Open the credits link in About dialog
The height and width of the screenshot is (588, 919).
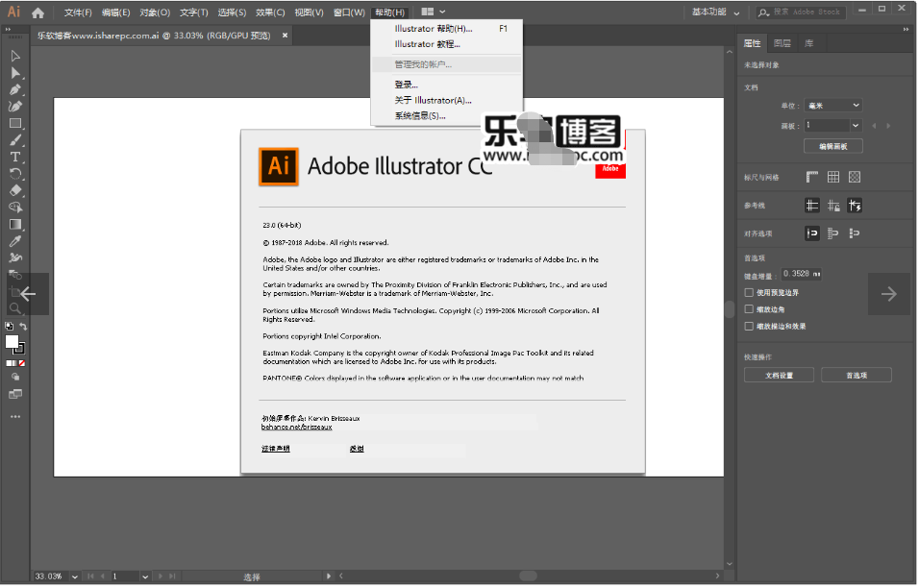pyautogui.click(x=357, y=450)
